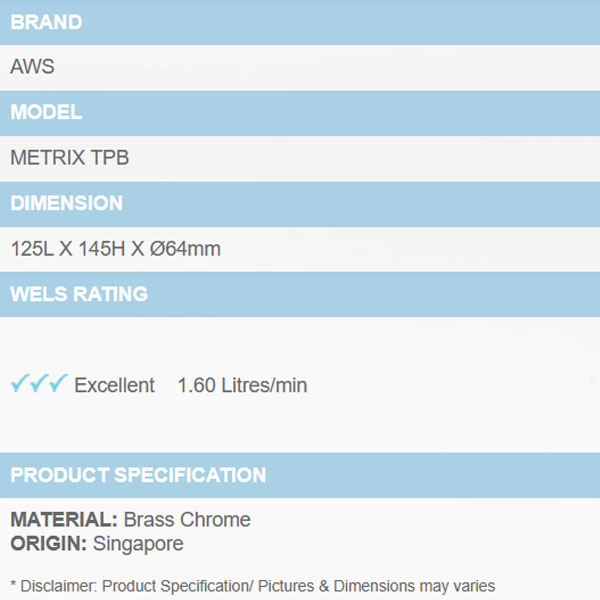Click the first WELS rating tick icon
The width and height of the screenshot is (600, 600).
tap(20, 384)
